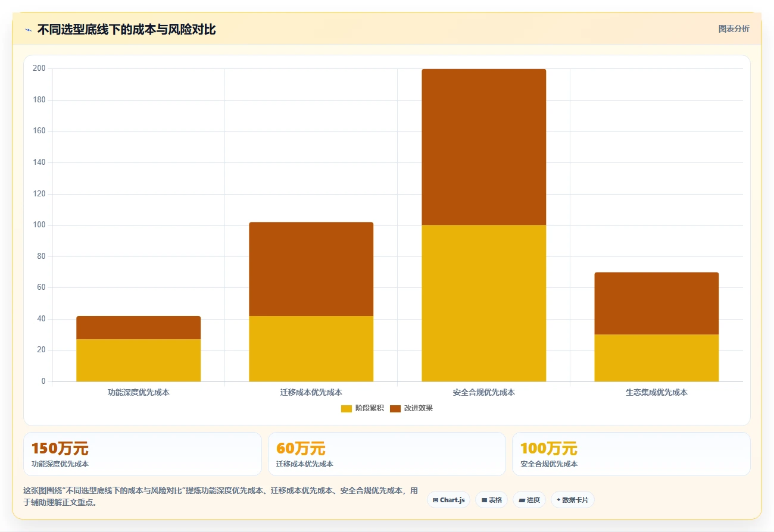Image resolution: width=774 pixels, height=532 pixels.
Task: Click the yellow 阶段累积 legend swatch
Action: pyautogui.click(x=347, y=408)
